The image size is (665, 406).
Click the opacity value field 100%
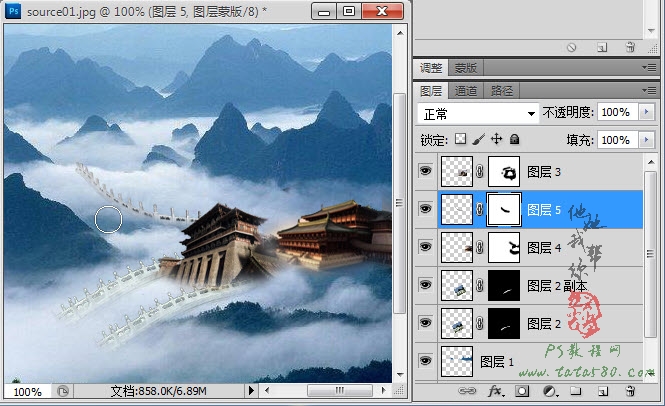(x=617, y=112)
